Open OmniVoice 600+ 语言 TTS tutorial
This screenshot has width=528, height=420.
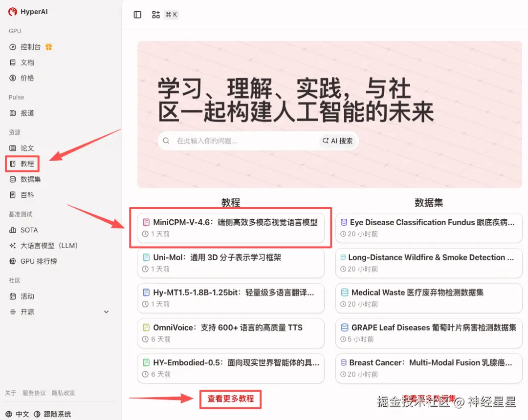pyautogui.click(x=231, y=333)
